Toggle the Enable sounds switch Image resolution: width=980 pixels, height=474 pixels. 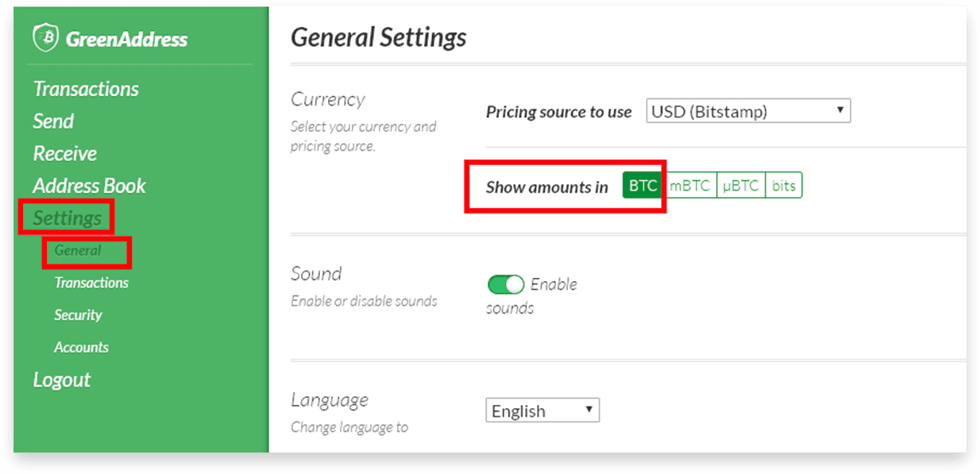click(506, 284)
